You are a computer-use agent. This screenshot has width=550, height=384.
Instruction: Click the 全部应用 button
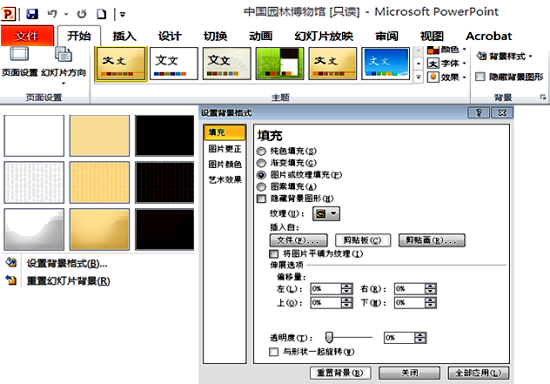coord(478,373)
